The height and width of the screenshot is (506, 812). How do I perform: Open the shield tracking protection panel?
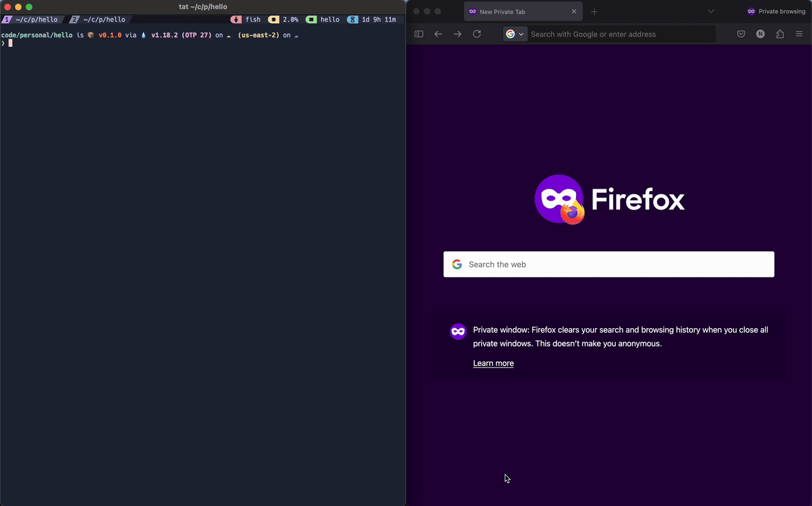(x=741, y=34)
